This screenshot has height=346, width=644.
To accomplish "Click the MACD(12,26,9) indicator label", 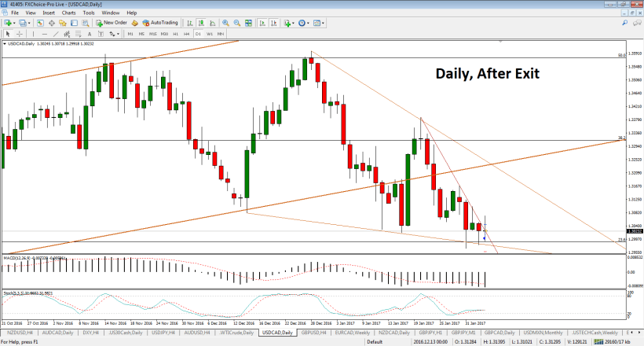I will 34,258.
